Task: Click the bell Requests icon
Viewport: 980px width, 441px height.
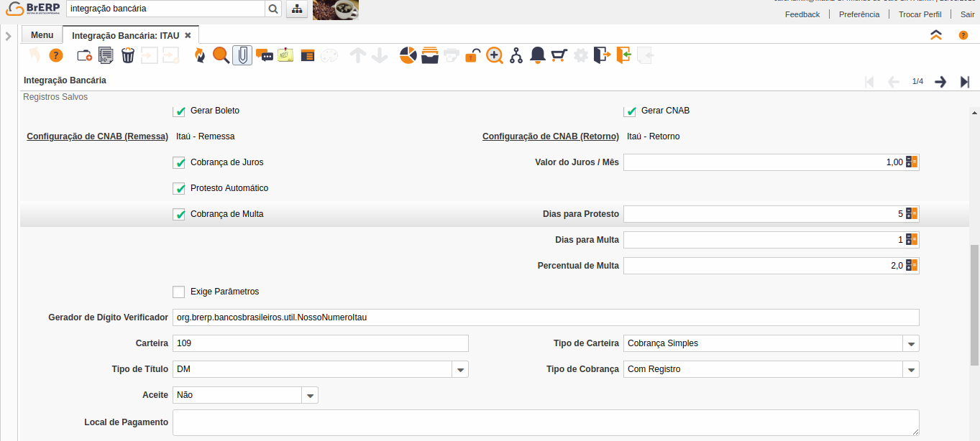Action: 537,55
